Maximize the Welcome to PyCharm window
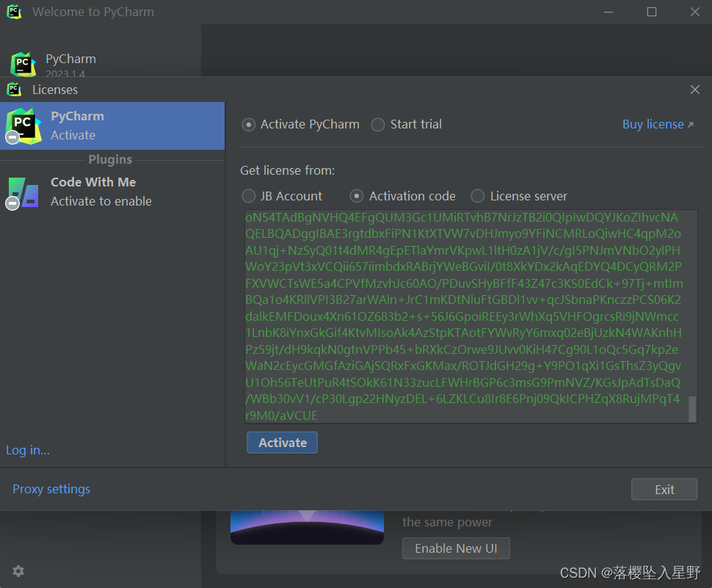This screenshot has height=588, width=712. point(652,12)
